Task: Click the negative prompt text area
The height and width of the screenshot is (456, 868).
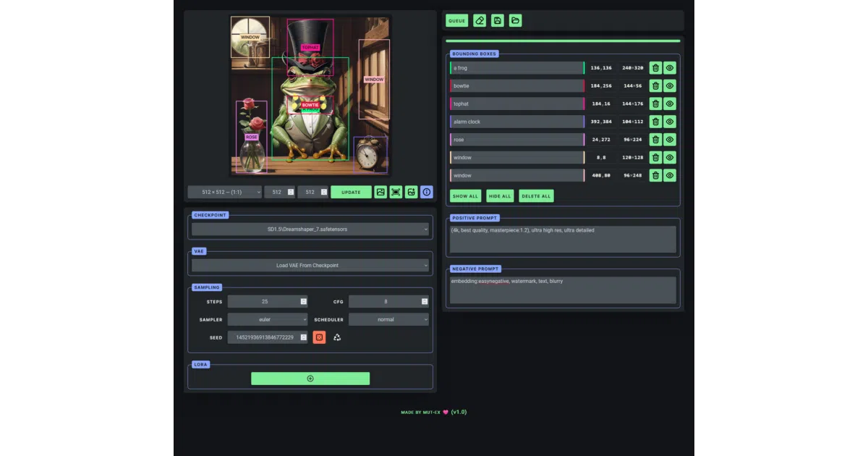Action: pyautogui.click(x=563, y=290)
